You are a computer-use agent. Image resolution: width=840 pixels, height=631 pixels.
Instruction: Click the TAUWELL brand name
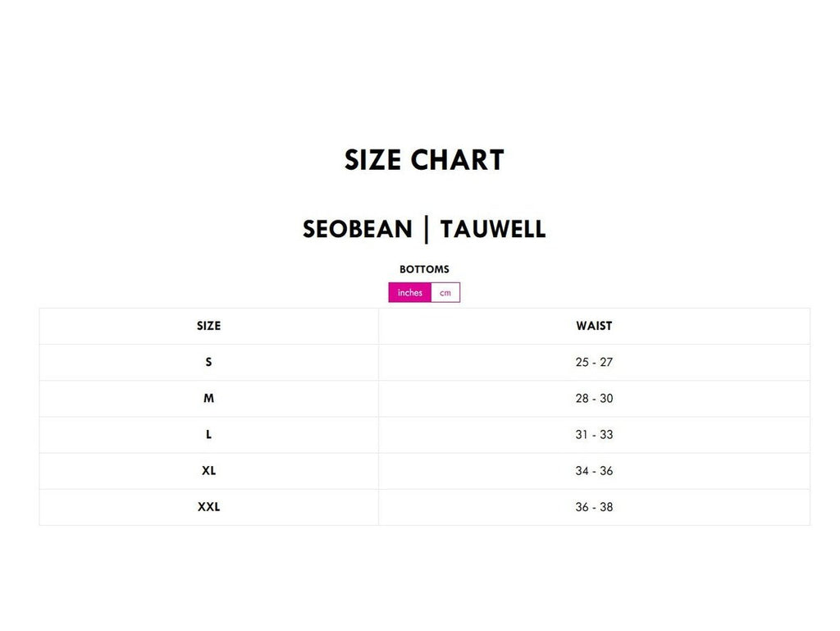pos(493,229)
